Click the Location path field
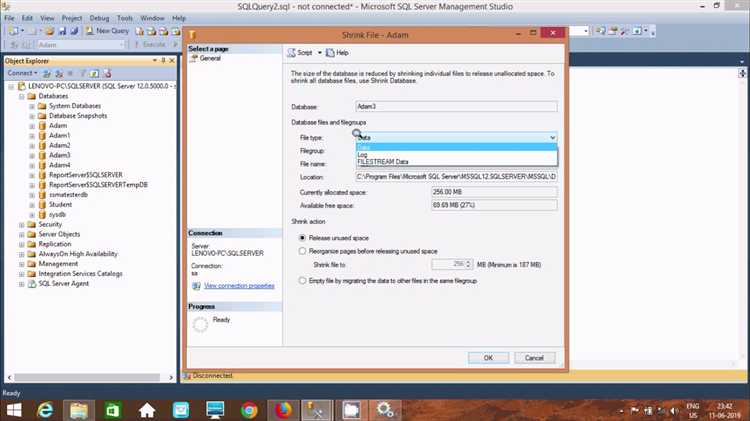This screenshot has height=421, width=750. [456, 177]
